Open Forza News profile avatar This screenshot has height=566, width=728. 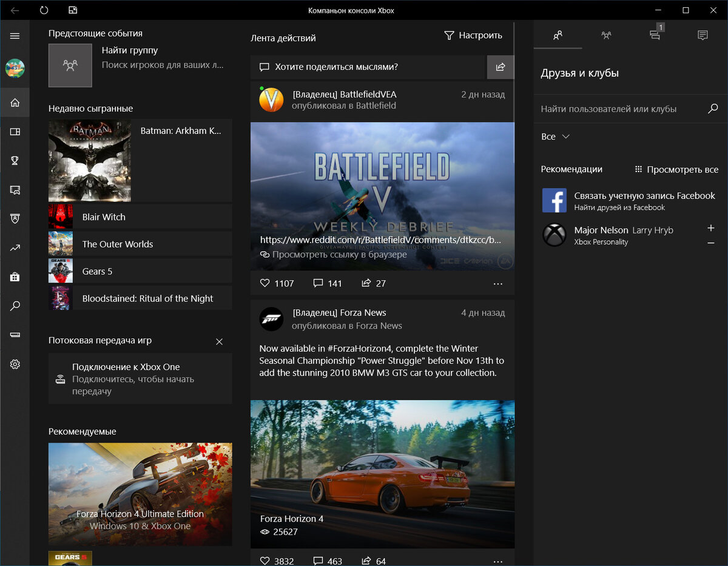[x=271, y=319]
